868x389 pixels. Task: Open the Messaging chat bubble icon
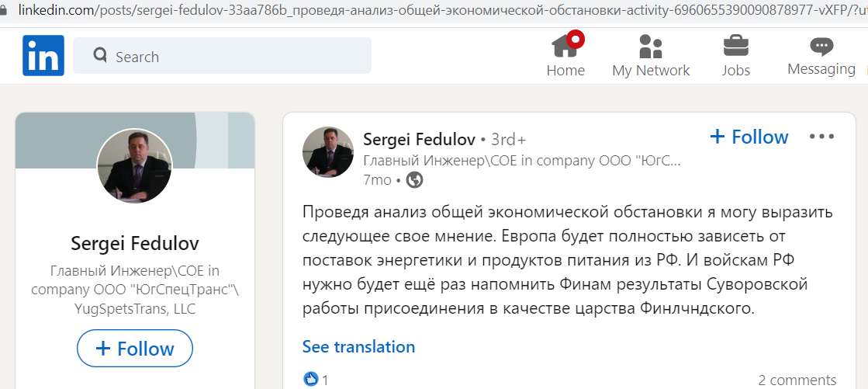tap(821, 46)
